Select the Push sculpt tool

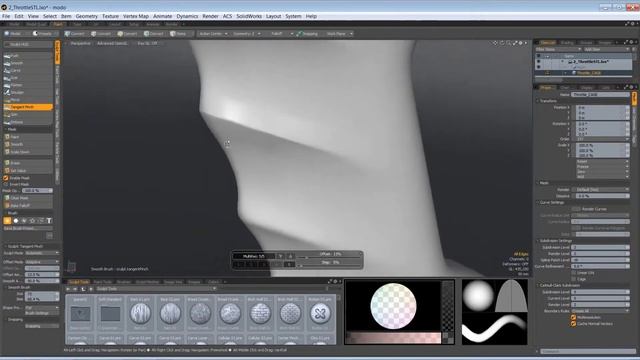point(28,56)
